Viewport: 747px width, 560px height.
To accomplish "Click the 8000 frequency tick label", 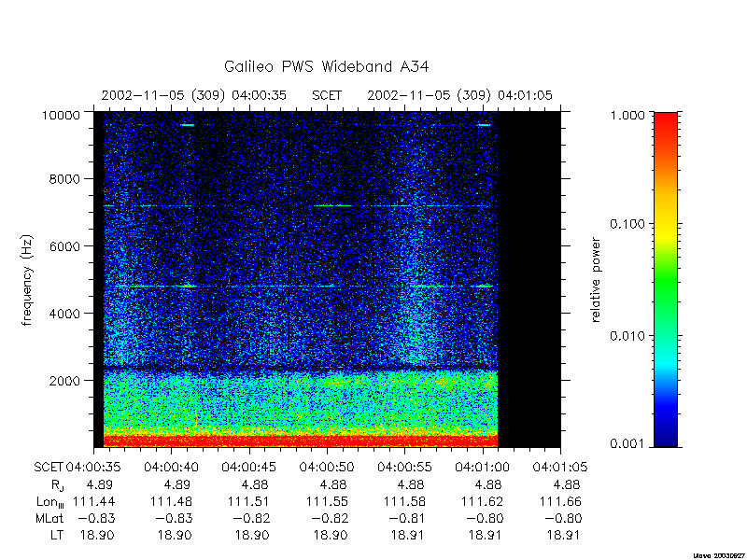I will point(66,179).
